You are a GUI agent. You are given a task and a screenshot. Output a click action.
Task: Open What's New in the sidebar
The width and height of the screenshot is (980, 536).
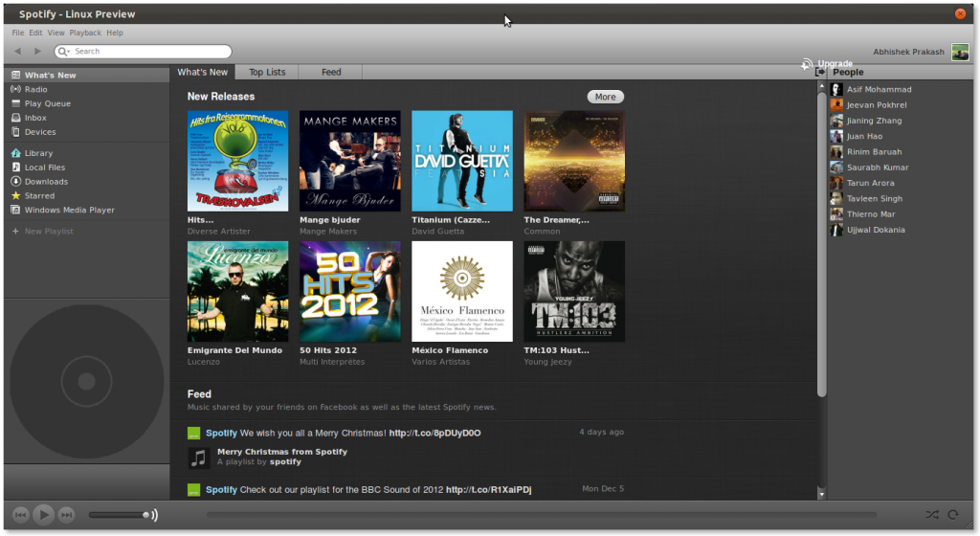point(86,75)
